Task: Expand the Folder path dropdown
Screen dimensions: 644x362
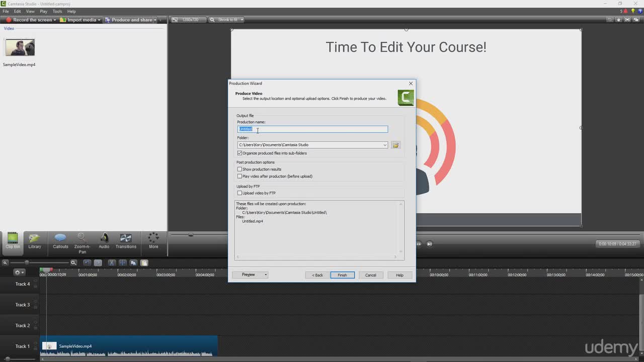Action: click(385, 145)
